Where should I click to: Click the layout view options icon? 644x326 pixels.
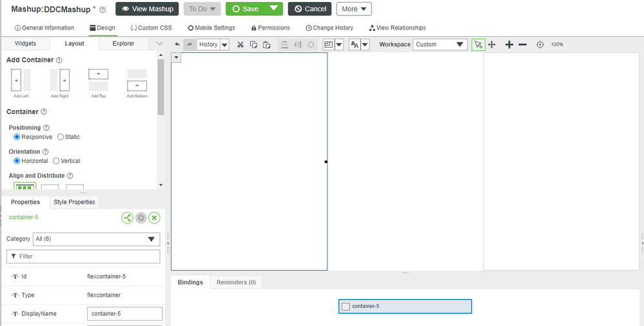[328, 44]
